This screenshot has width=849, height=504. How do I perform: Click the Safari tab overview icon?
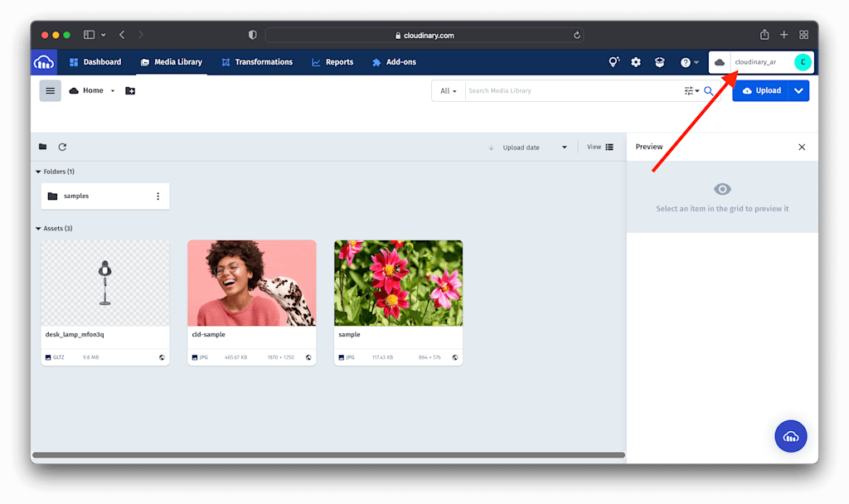[x=804, y=35]
